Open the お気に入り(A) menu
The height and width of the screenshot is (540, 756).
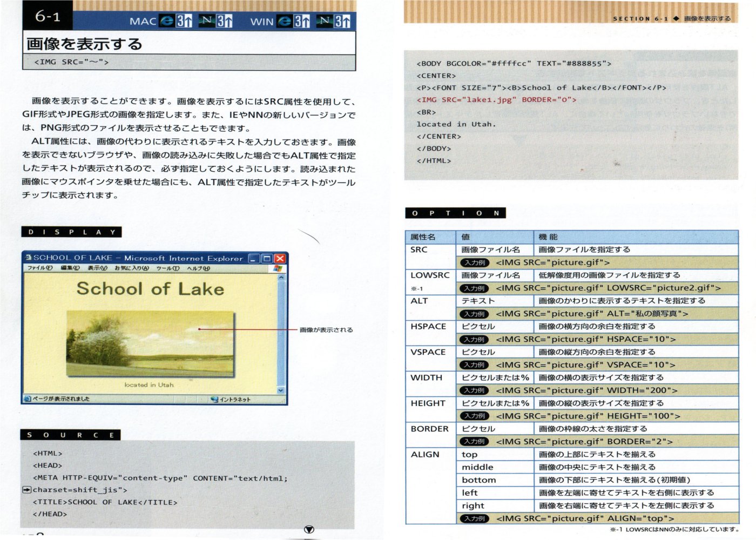pyautogui.click(x=132, y=268)
